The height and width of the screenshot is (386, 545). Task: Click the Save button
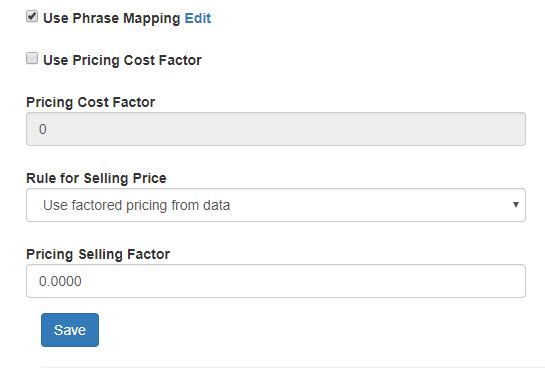point(70,330)
